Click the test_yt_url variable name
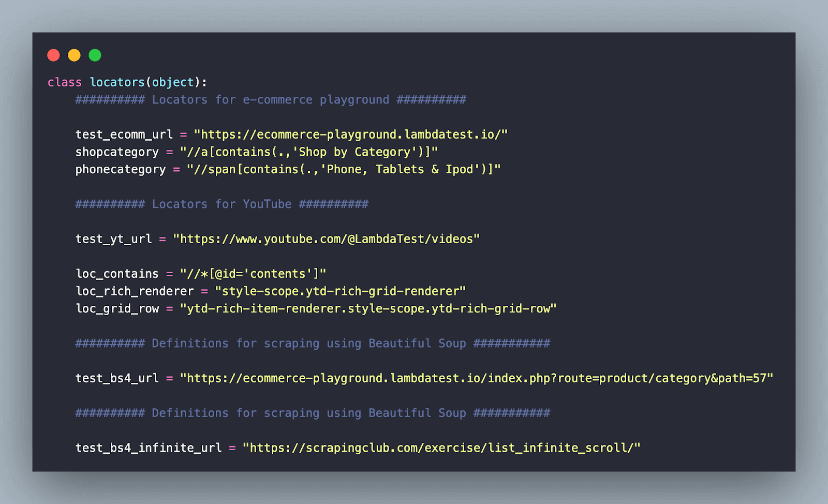 click(x=113, y=239)
